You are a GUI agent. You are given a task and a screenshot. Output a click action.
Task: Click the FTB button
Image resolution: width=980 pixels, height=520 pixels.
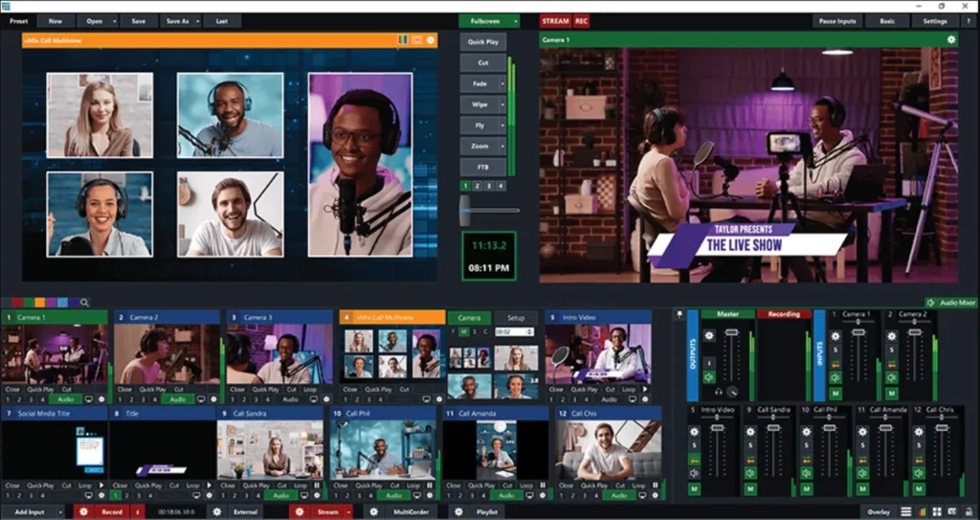(x=483, y=167)
